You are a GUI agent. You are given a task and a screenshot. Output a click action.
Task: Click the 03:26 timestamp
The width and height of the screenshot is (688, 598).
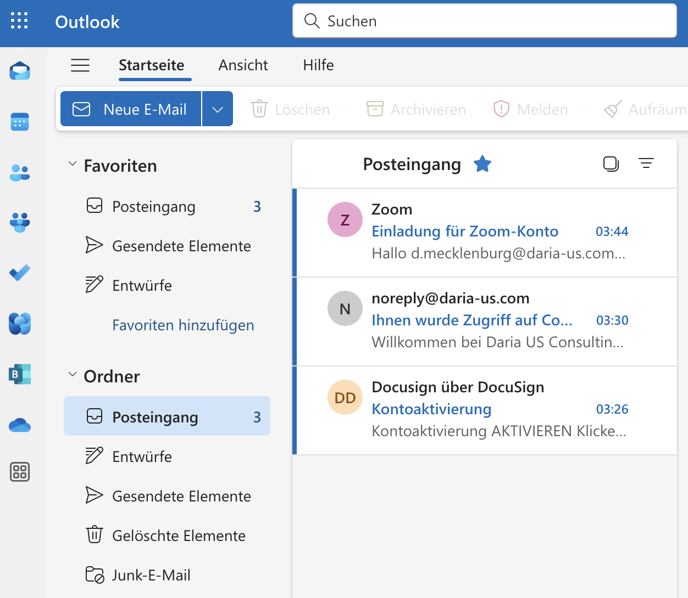tap(612, 409)
